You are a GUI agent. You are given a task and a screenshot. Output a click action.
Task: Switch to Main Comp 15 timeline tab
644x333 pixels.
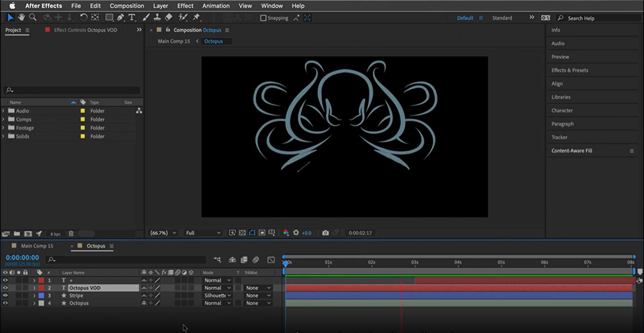pyautogui.click(x=37, y=246)
